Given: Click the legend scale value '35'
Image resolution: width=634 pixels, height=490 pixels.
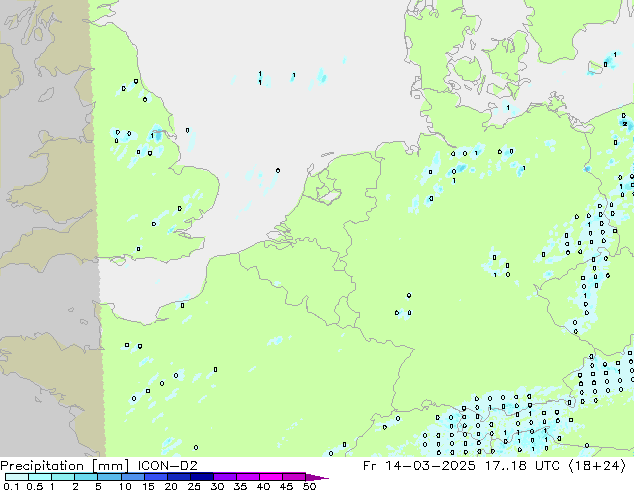Looking at the screenshot, I should coord(240,486).
